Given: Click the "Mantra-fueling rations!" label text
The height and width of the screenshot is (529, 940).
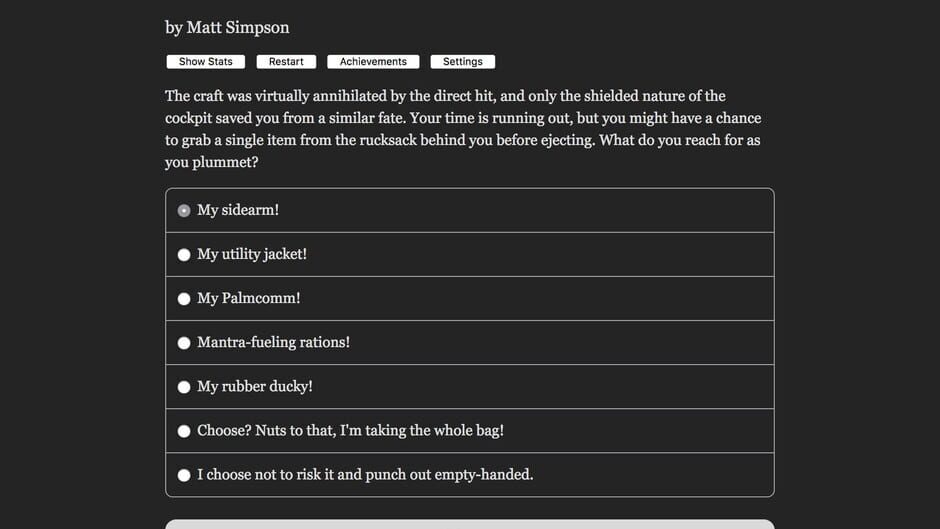Looking at the screenshot, I should [x=273, y=342].
